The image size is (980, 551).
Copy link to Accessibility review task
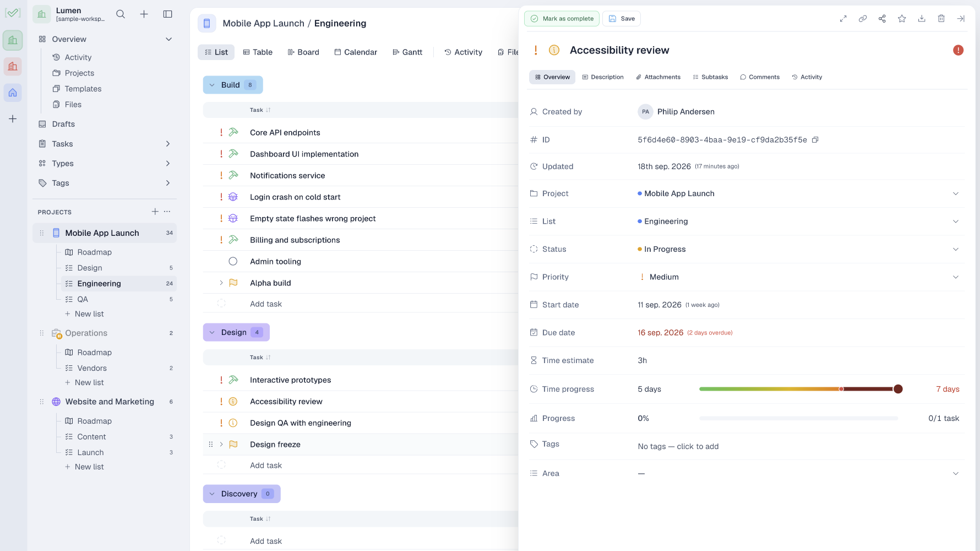(x=863, y=19)
